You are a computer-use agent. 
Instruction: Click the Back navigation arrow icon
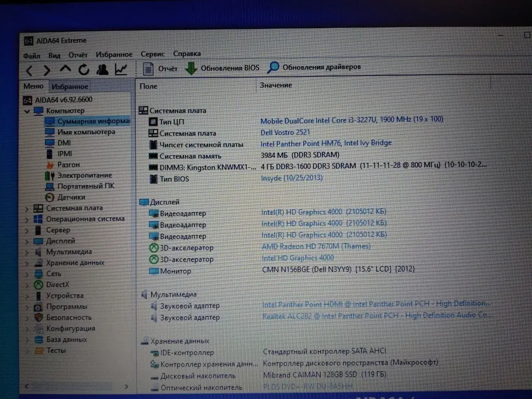coord(29,70)
